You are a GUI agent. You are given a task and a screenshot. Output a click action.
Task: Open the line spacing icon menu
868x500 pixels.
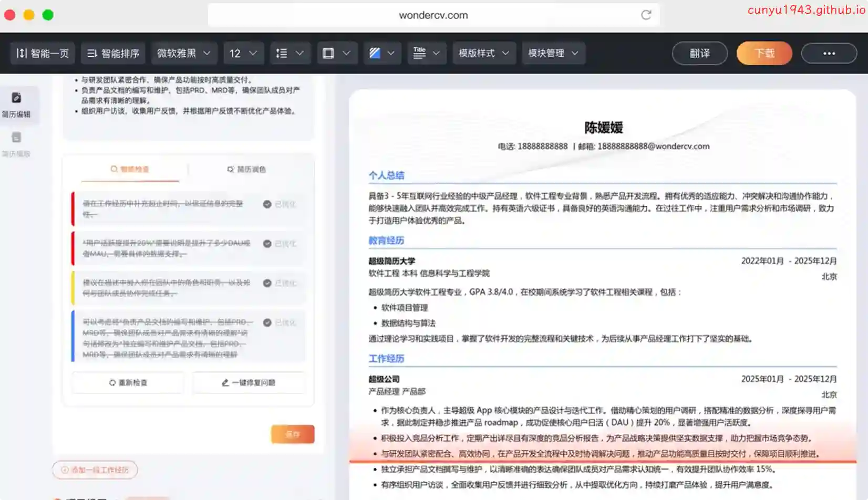282,53
